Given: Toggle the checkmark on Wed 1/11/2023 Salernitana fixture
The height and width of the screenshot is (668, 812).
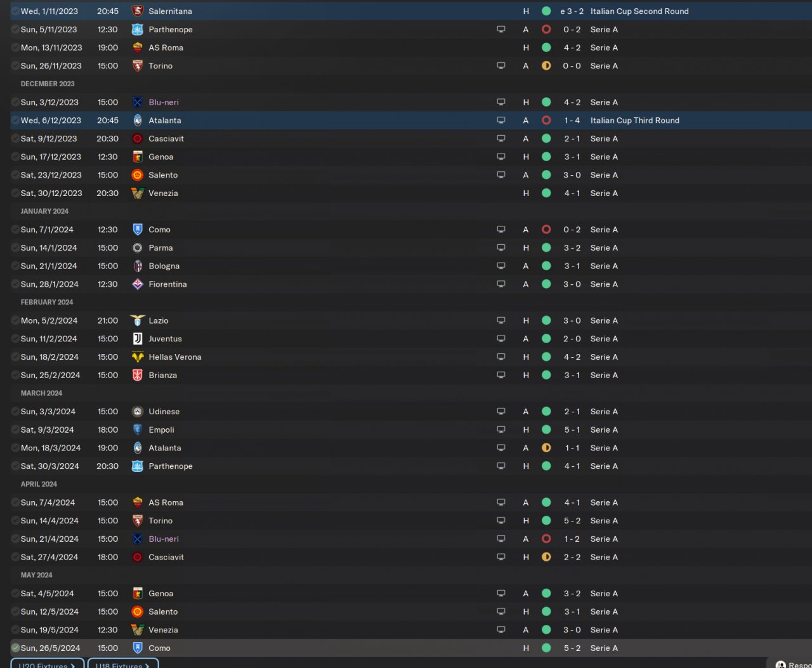Looking at the screenshot, I should pos(15,11).
